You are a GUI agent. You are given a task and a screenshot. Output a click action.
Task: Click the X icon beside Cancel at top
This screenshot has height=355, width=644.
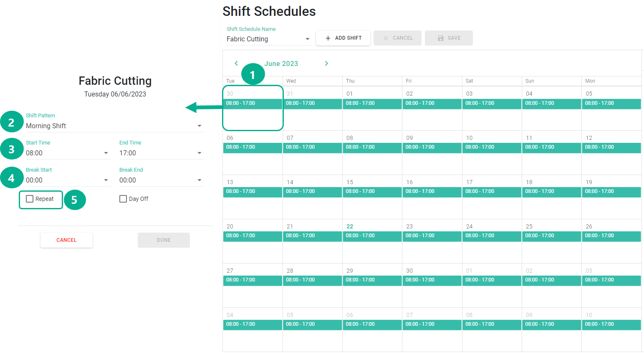[x=386, y=38]
